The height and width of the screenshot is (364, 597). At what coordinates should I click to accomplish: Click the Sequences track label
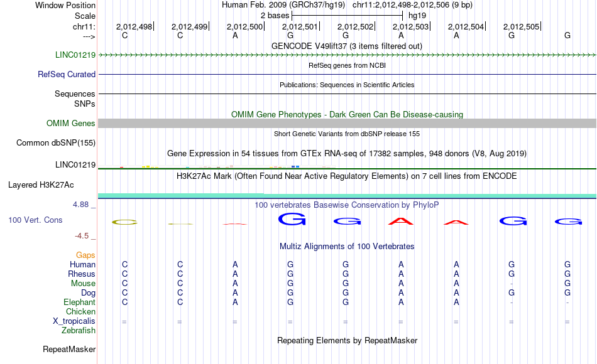75,94
